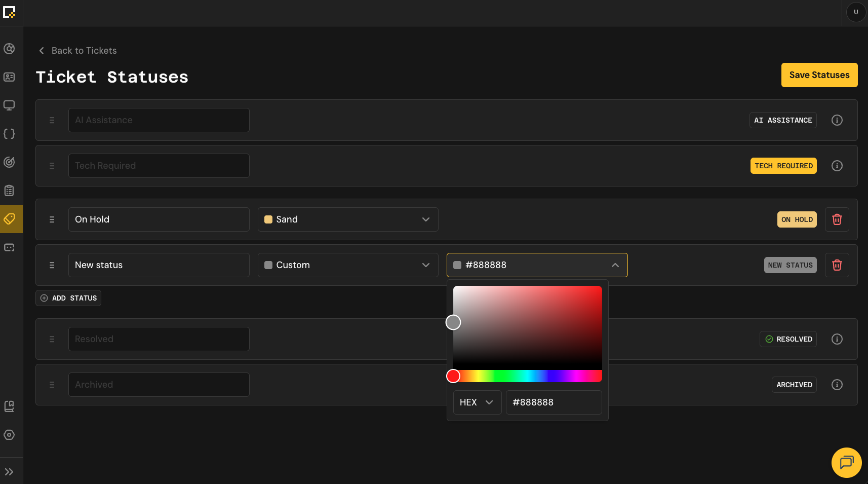Show info for Resolved status

[x=837, y=339]
